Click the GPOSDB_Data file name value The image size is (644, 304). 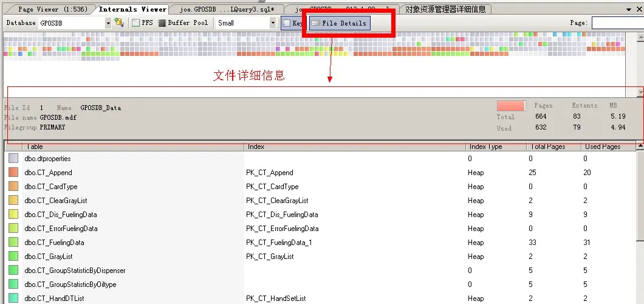click(x=101, y=108)
